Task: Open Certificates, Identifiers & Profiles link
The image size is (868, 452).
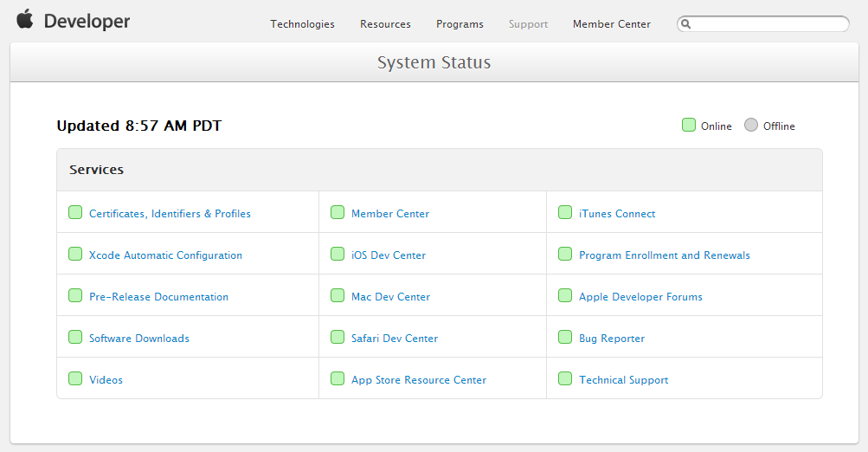Action: pyautogui.click(x=170, y=214)
